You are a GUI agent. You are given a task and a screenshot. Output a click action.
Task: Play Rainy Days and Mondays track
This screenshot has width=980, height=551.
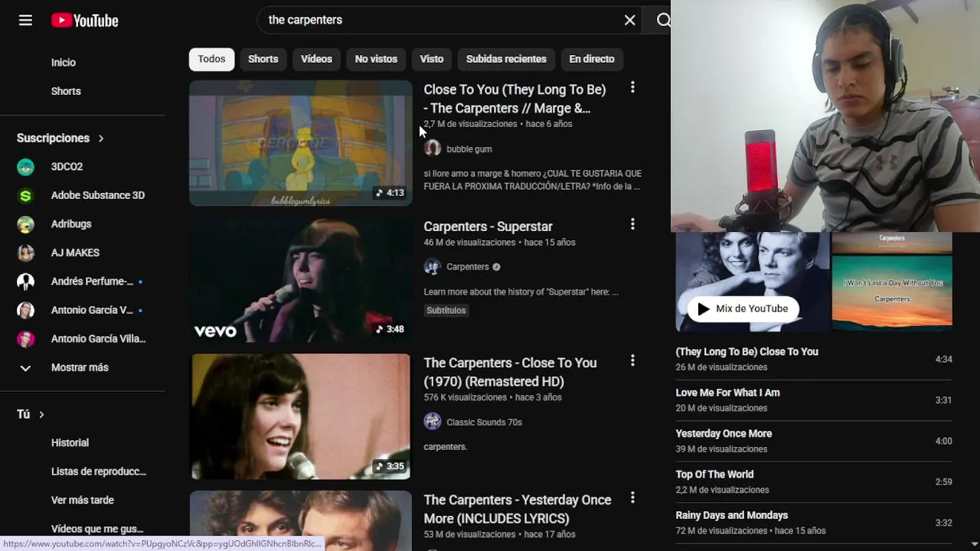pyautogui.click(x=814, y=523)
